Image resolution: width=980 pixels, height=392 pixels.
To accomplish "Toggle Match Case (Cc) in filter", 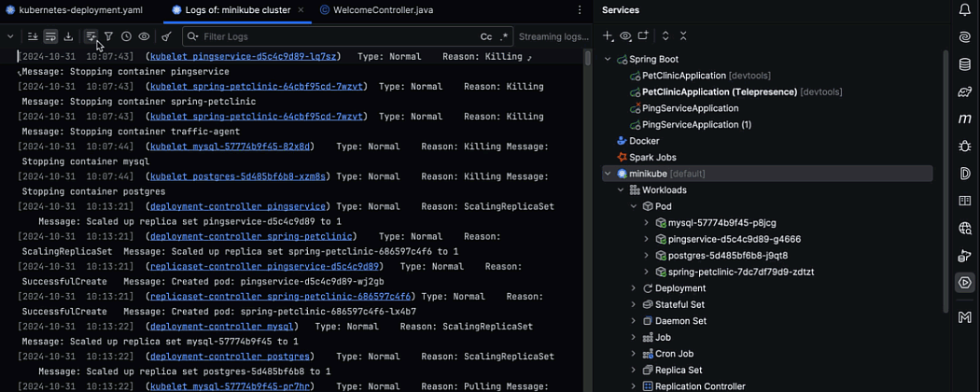I will [x=486, y=37].
